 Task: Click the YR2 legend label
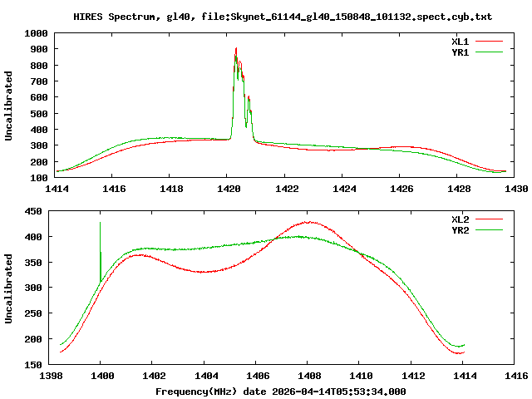point(460,230)
